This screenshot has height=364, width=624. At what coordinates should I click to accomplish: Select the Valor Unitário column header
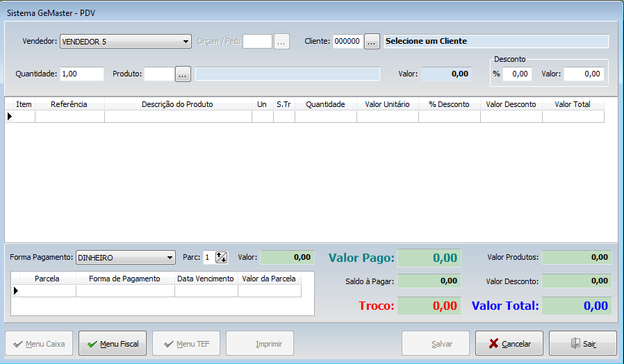click(387, 104)
